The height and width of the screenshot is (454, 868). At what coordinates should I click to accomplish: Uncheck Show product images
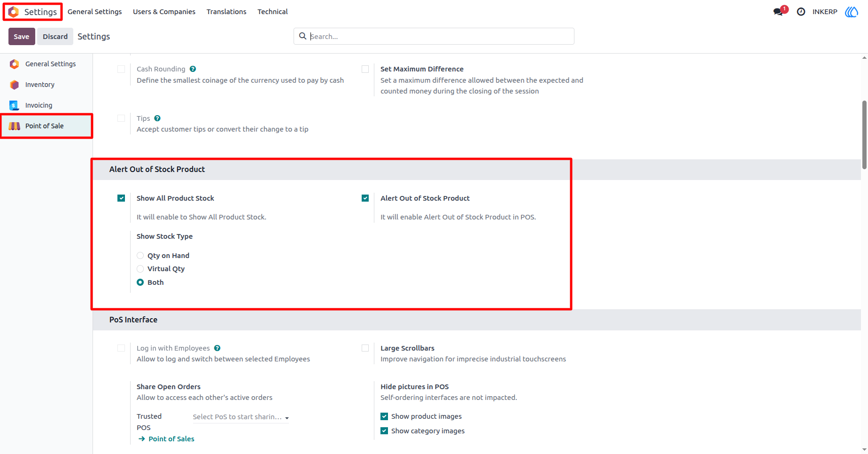[384, 416]
